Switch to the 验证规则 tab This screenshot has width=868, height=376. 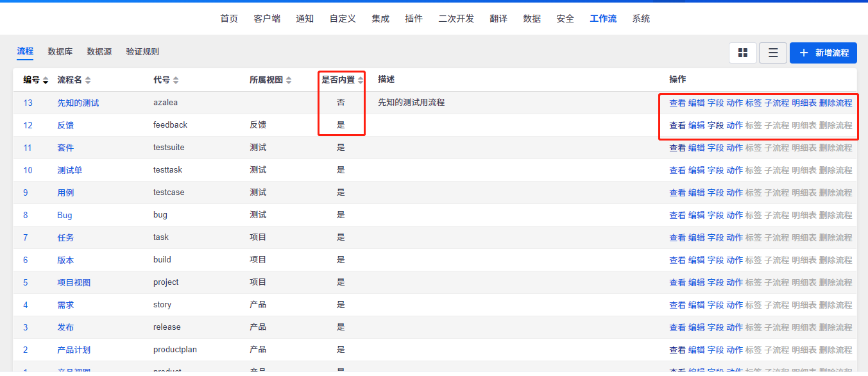pos(142,51)
